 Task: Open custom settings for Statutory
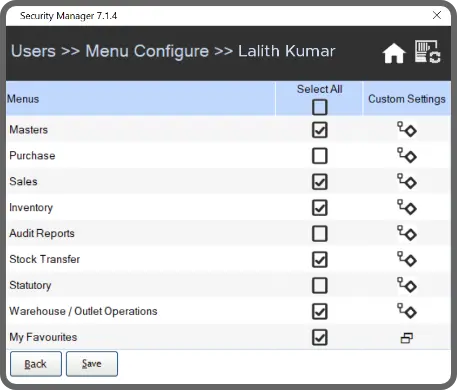coord(407,285)
